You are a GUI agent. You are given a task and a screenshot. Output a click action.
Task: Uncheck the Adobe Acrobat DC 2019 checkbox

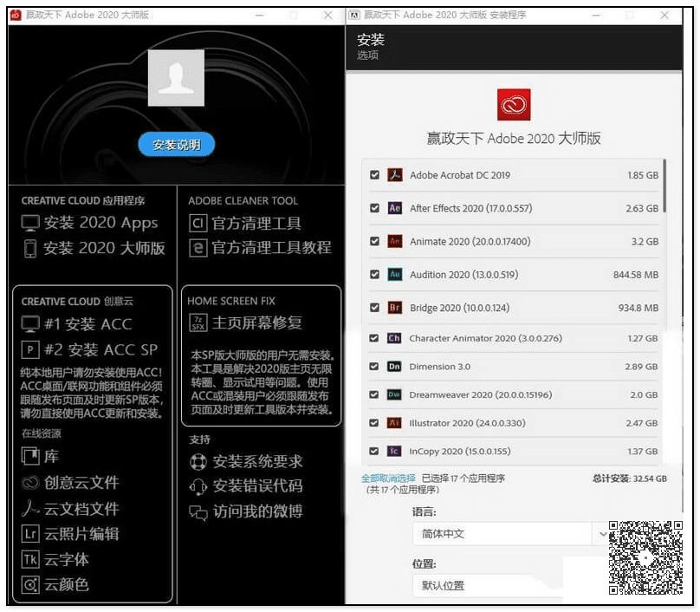tap(374, 174)
